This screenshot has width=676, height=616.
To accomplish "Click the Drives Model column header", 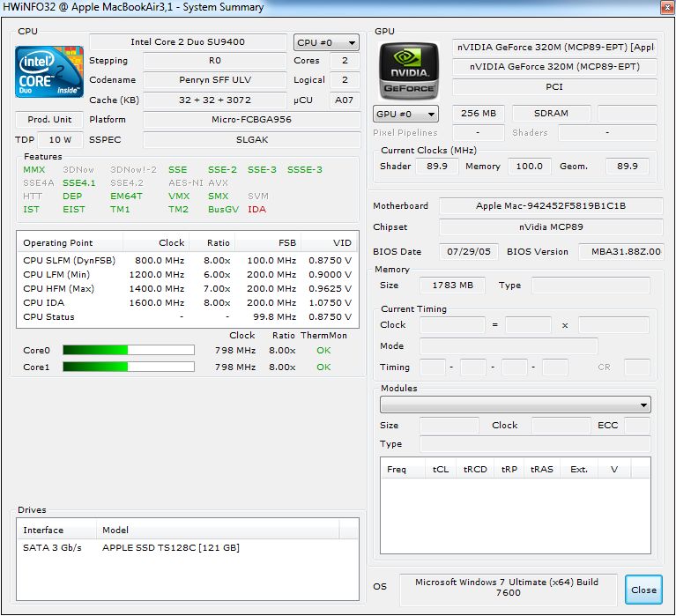I will (218, 530).
